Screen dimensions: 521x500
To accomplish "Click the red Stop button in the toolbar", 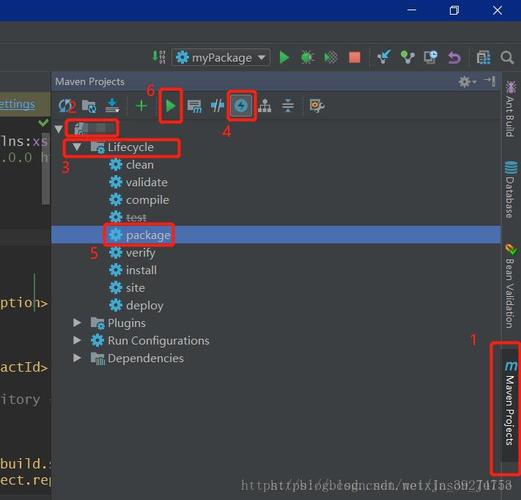I will 354,57.
